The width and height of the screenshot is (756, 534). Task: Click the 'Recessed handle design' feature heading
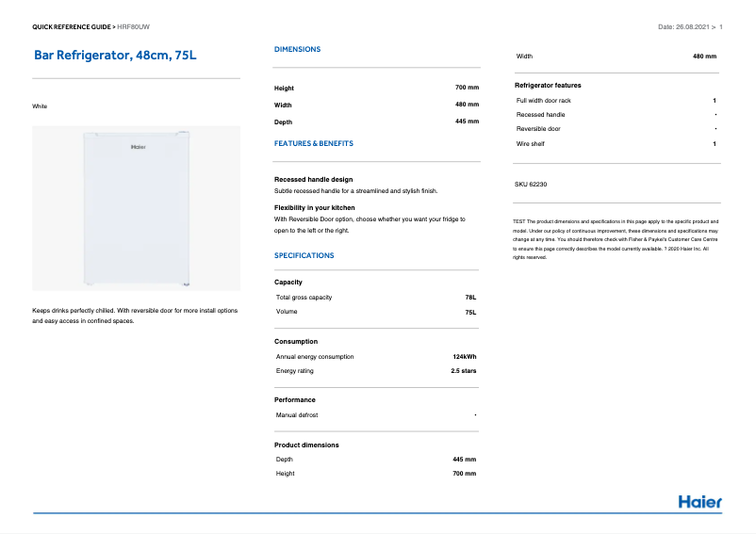tap(313, 179)
